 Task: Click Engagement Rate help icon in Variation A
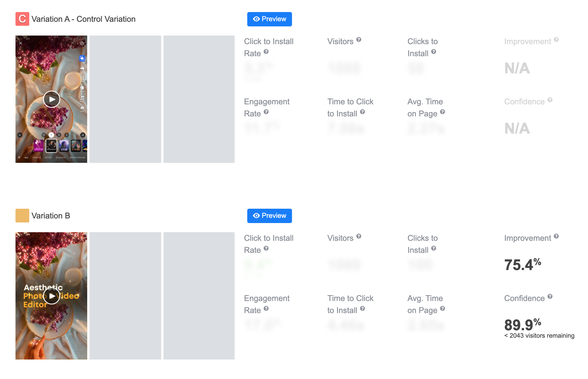pyautogui.click(x=266, y=112)
